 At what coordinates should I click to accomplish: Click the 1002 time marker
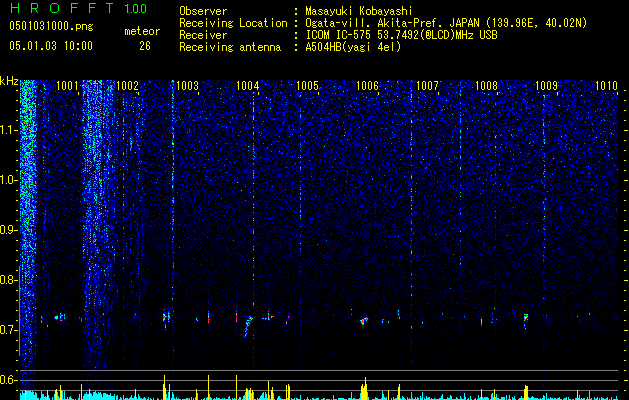(x=127, y=85)
